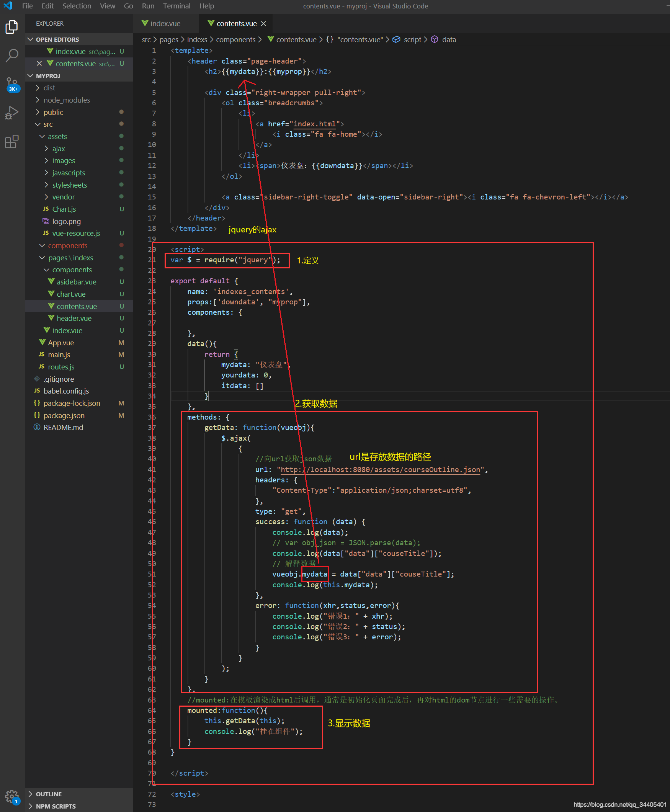Click JS icon of babel.config.js
The height and width of the screenshot is (812, 670).
pos(37,391)
